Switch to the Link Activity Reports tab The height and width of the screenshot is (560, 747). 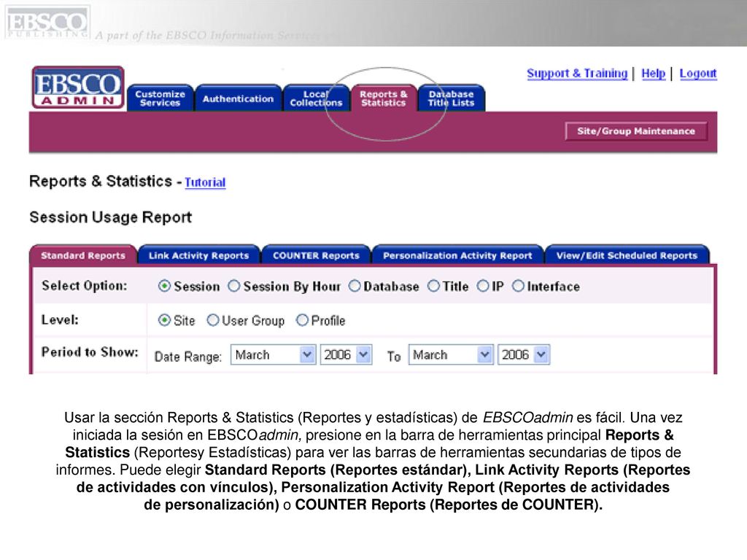pyautogui.click(x=198, y=255)
